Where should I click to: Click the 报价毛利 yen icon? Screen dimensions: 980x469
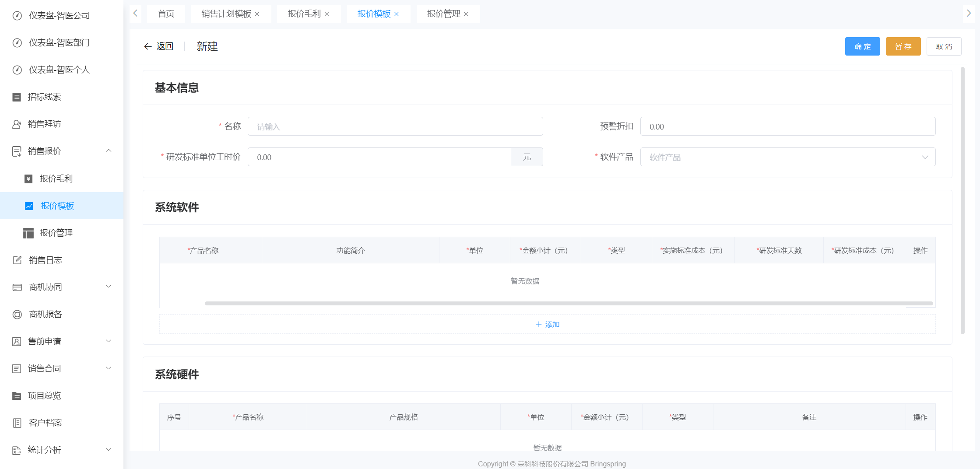(x=28, y=178)
